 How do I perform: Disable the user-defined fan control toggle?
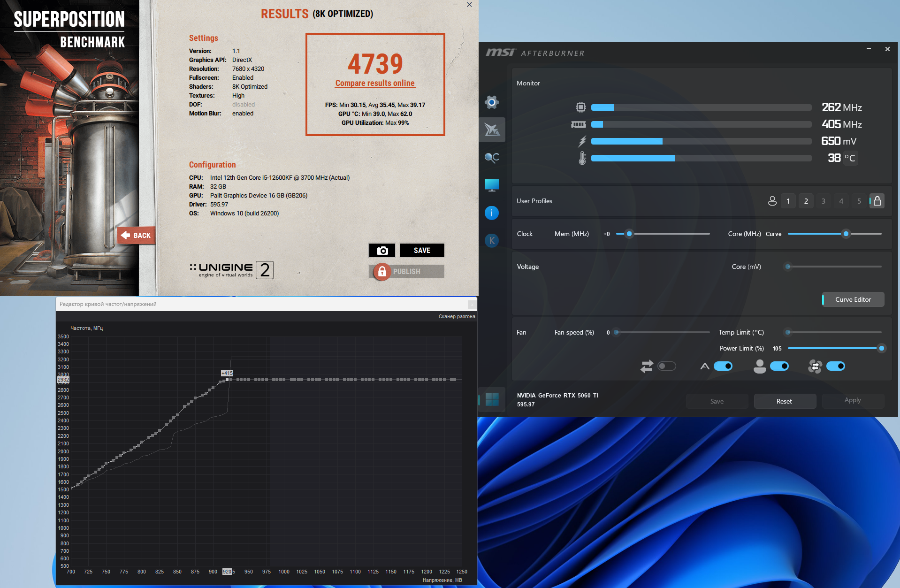[779, 366]
